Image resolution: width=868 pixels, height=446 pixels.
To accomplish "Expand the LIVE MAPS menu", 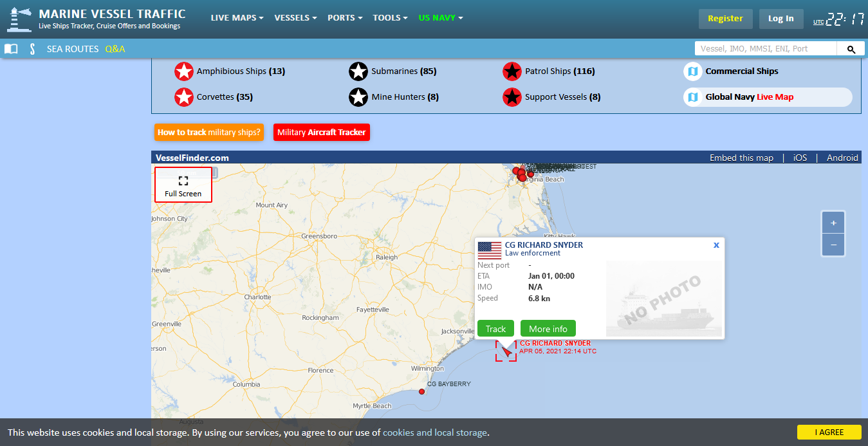I will (237, 18).
